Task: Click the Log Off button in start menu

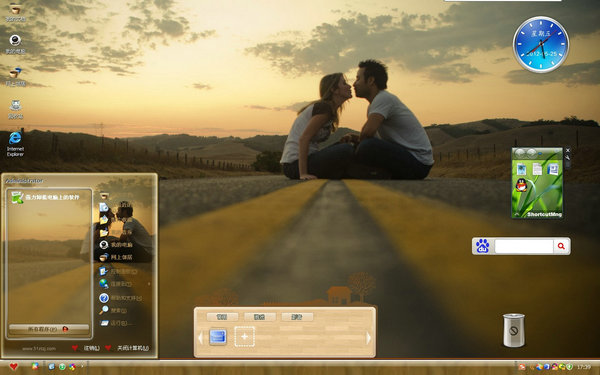Action: 86,348
